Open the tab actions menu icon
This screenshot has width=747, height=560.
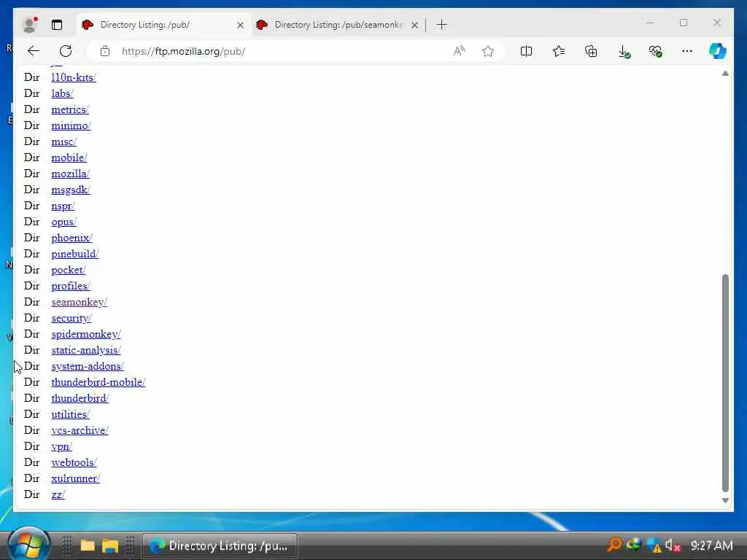[x=57, y=25]
